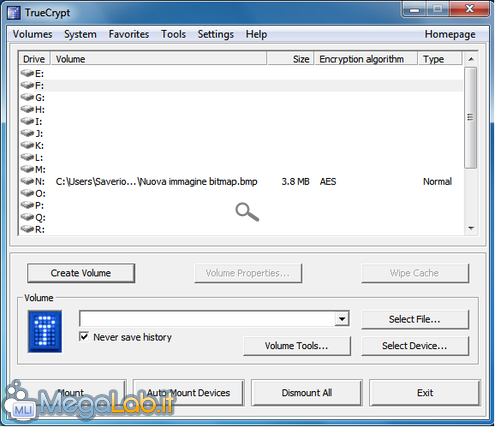The height and width of the screenshot is (427, 495).
Task: Select the M: drive icon
Action: coord(27,169)
